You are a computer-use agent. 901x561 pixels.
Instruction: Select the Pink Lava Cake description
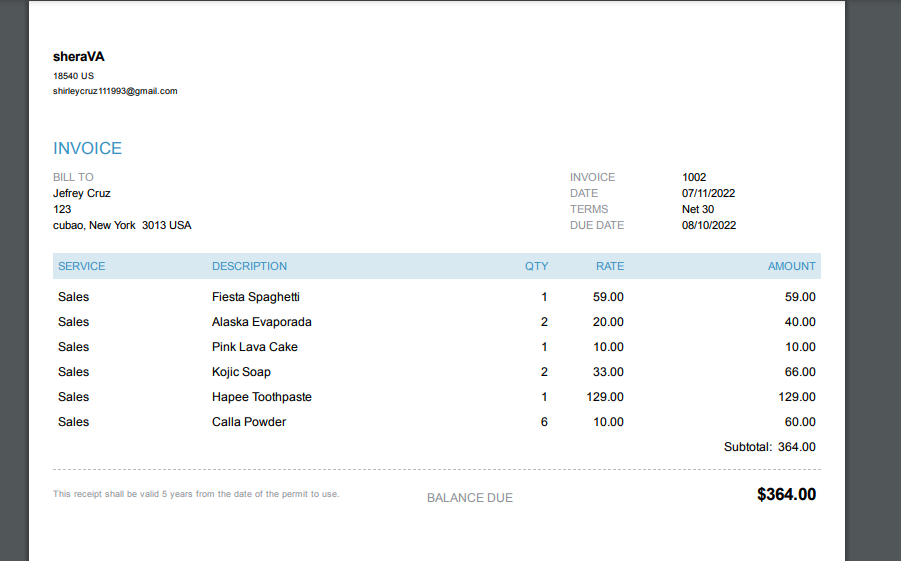(255, 347)
